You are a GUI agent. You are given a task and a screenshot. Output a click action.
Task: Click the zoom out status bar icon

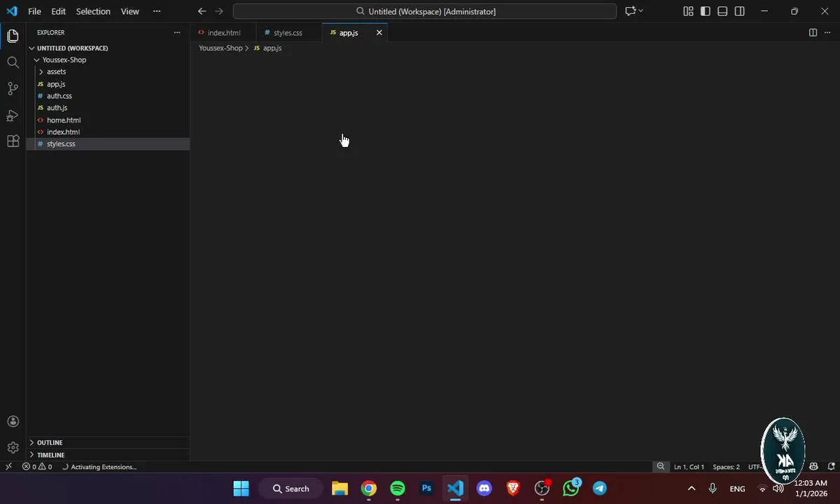(x=660, y=467)
